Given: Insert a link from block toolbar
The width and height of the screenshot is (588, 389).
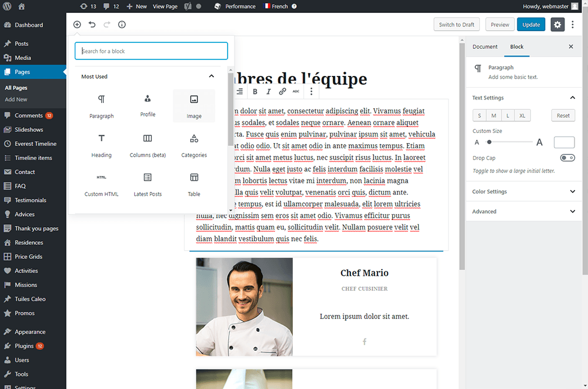Looking at the screenshot, I should [282, 91].
